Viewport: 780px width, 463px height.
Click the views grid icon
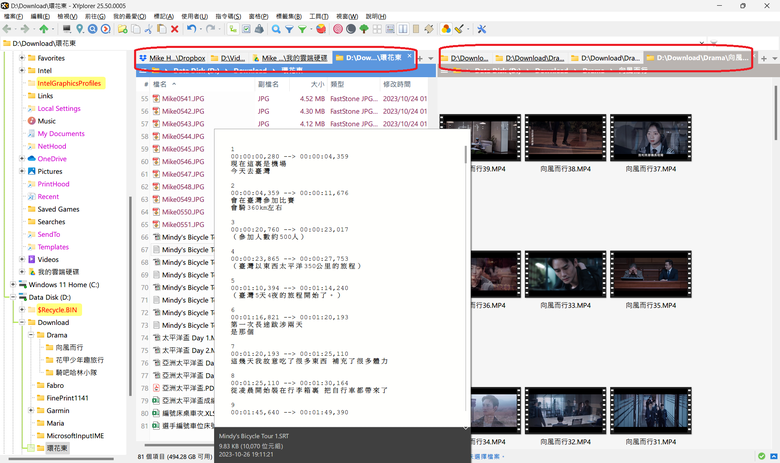(377, 29)
